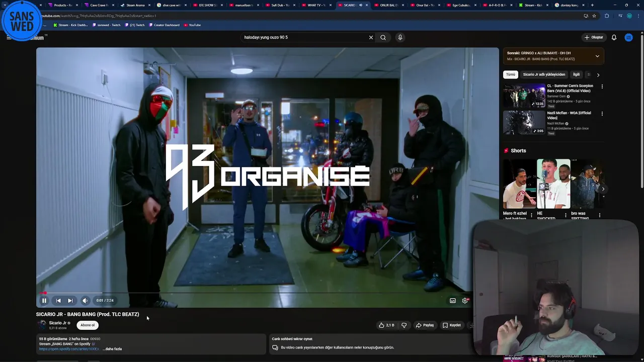Skip to the next video in player
The height and width of the screenshot is (362, 644).
point(70,301)
